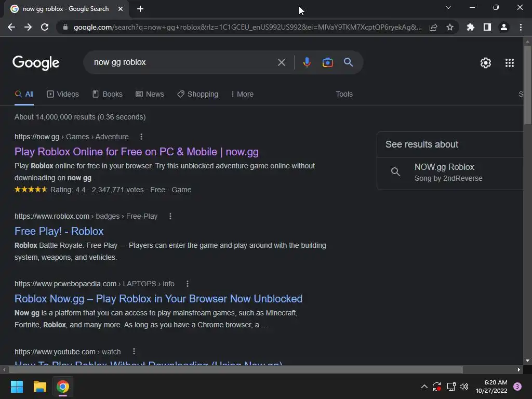Click the horizontal scrollbar thumb

pyautogui.click(x=235, y=369)
